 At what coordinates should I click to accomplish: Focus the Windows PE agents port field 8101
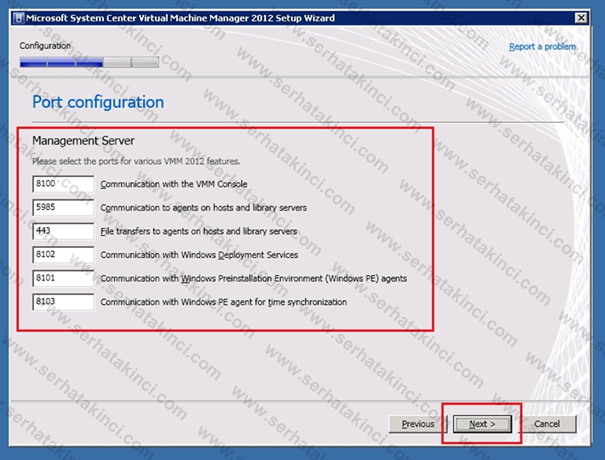(x=63, y=278)
